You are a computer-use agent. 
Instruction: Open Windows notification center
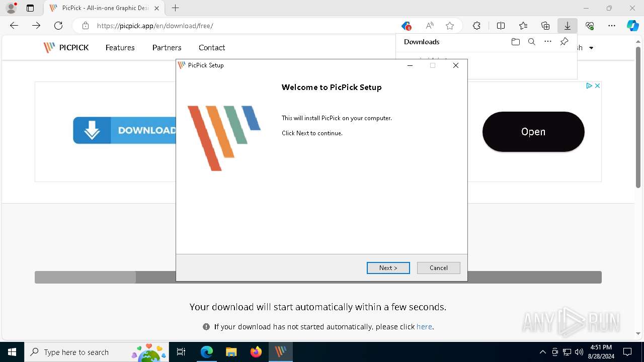click(627, 352)
